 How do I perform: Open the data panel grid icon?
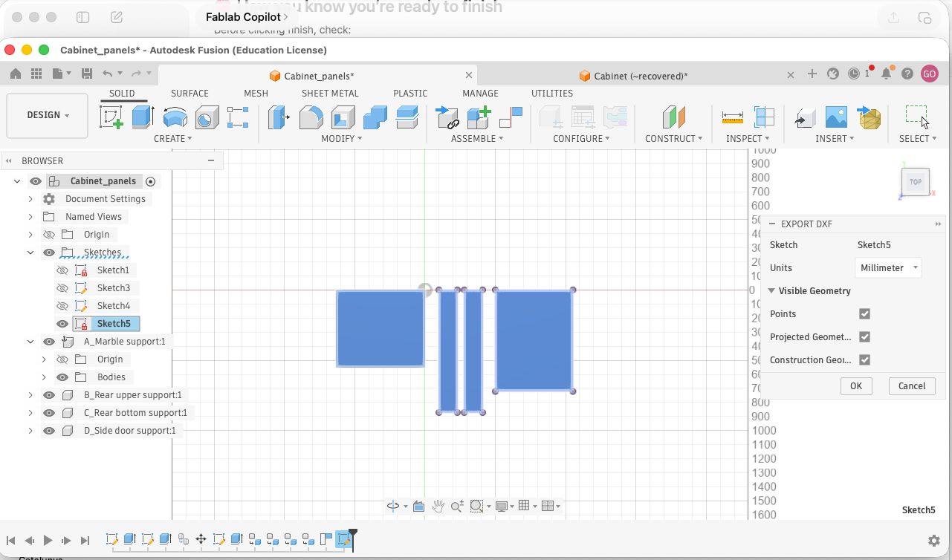tap(36, 74)
